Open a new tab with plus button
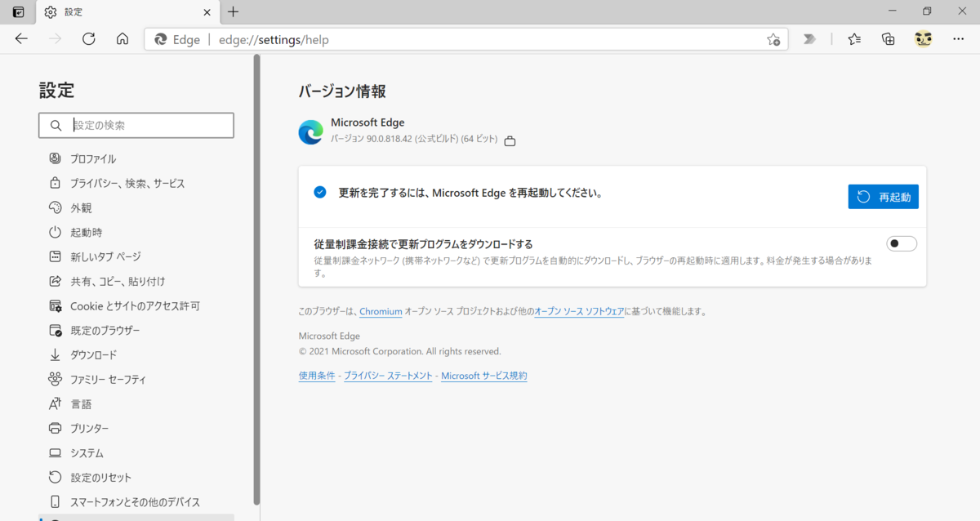 [x=234, y=12]
